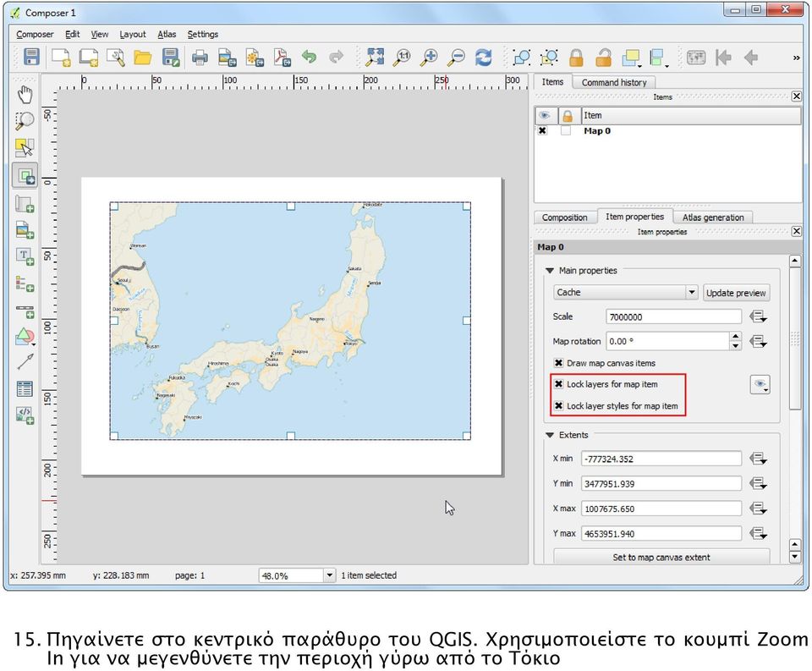Screen dimensions: 812x671
Task: Click the Save as template icon
Action: 170,57
